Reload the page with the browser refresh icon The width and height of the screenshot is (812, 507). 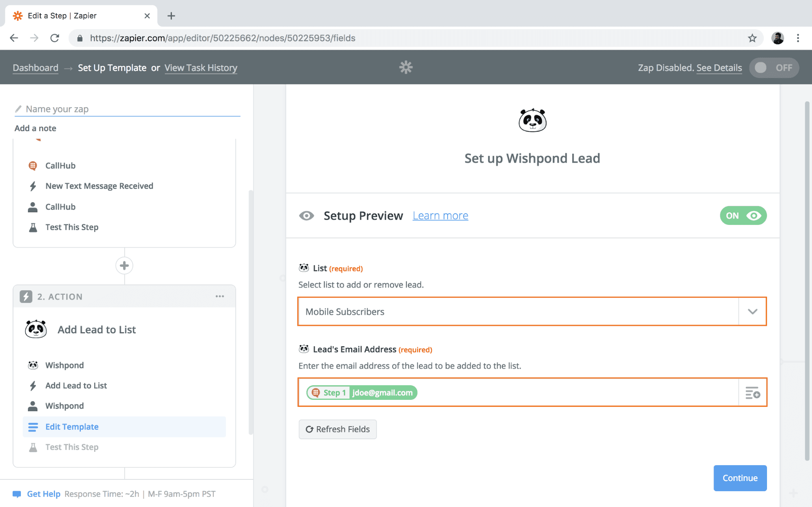(55, 38)
